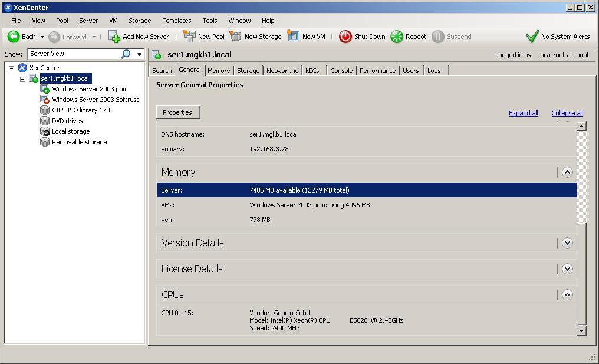
Task: Open the Show view dropdown arrow
Action: (x=140, y=54)
